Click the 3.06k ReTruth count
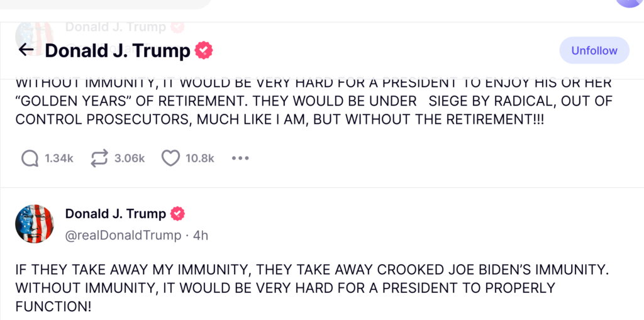 [130, 158]
